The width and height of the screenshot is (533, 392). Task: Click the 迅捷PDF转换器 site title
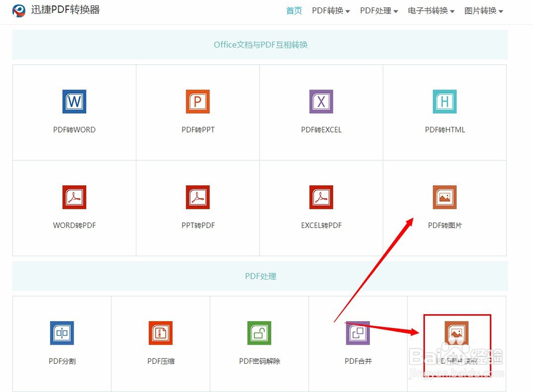tap(65, 10)
